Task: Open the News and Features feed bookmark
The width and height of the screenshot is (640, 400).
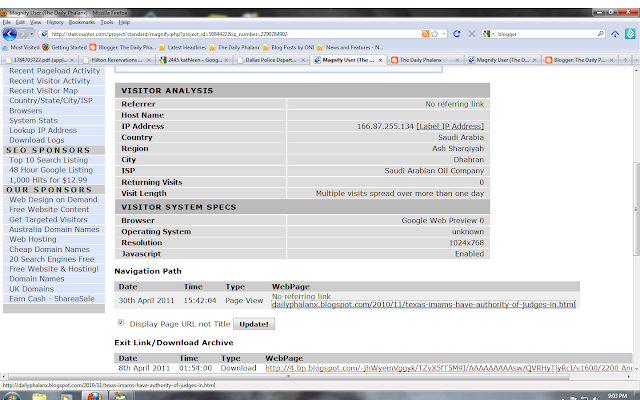Action: [350, 47]
